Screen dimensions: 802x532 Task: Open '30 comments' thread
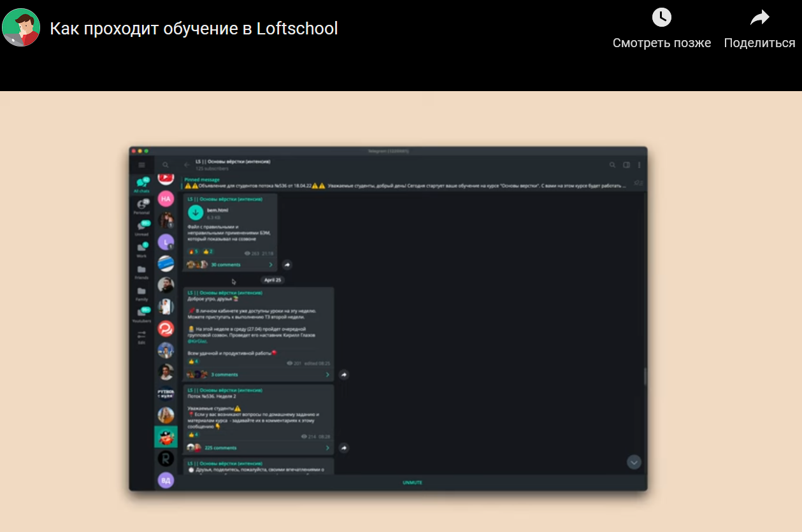[226, 264]
